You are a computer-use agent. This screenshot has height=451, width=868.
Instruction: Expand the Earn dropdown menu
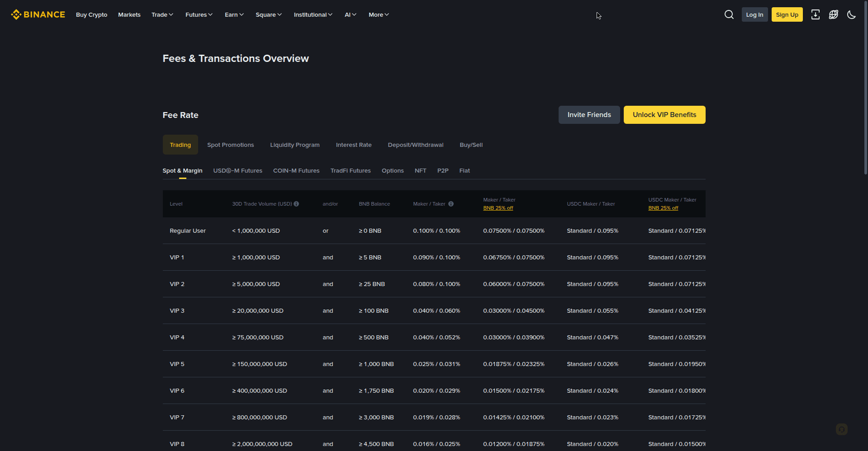(234, 14)
